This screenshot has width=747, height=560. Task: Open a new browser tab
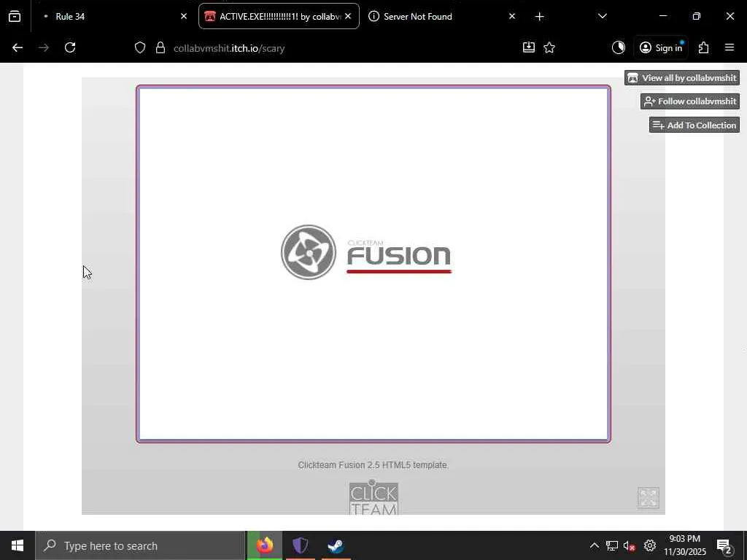pyautogui.click(x=539, y=16)
